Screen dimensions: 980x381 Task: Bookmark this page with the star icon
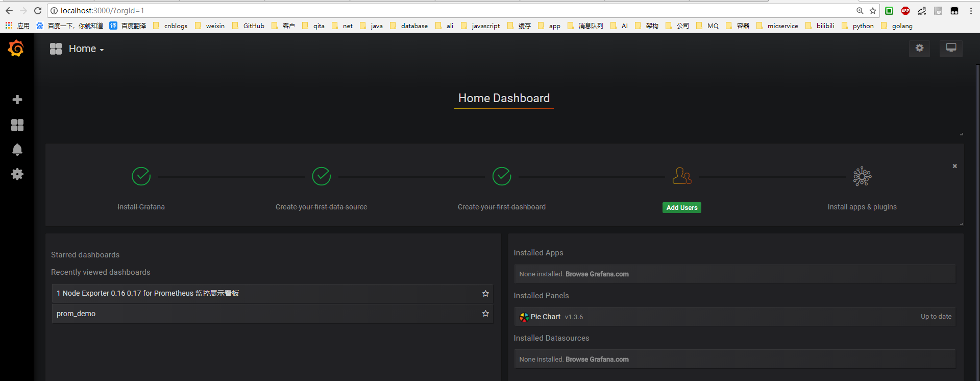(873, 11)
